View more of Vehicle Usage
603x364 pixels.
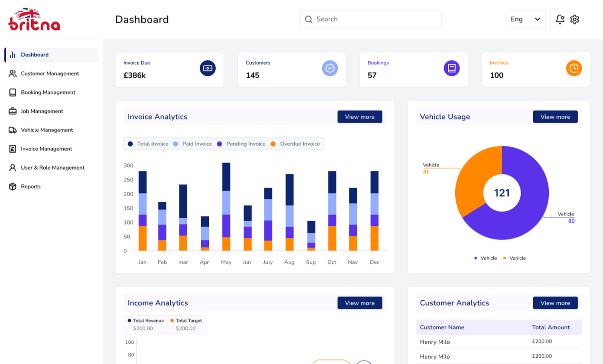(555, 117)
